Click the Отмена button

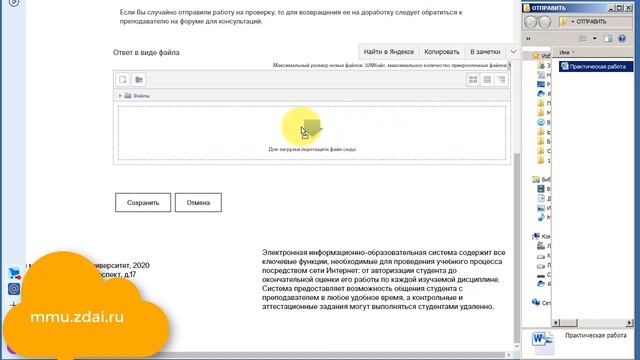click(x=198, y=202)
